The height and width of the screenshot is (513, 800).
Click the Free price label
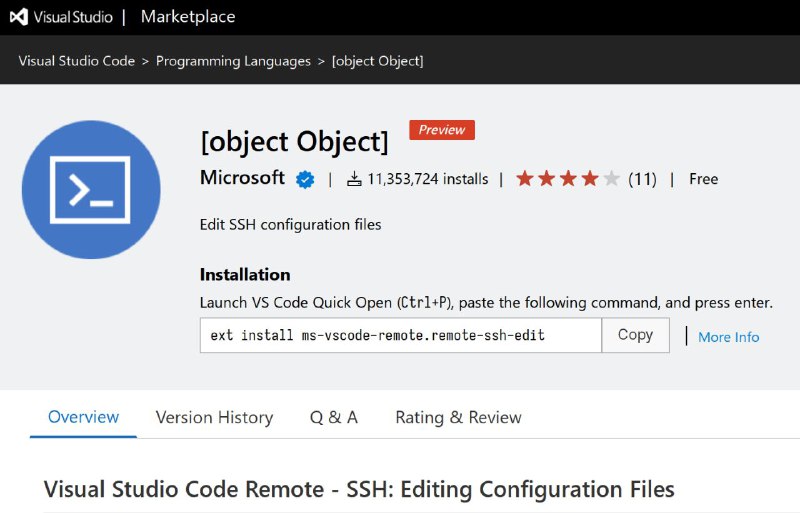(703, 179)
